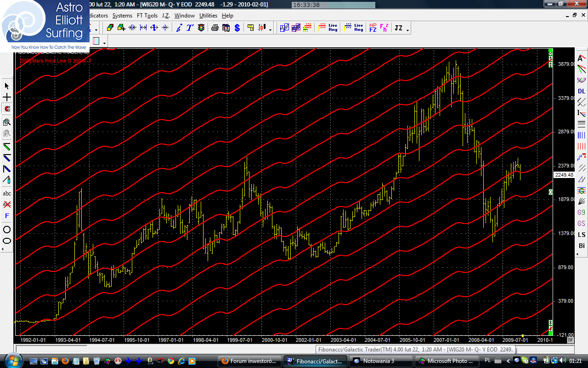Open the Utilities menu
The height and width of the screenshot is (368, 588).
click(x=208, y=16)
